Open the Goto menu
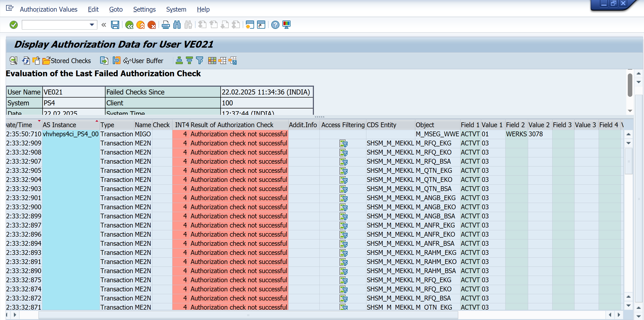This screenshot has height=320, width=644. (x=116, y=9)
